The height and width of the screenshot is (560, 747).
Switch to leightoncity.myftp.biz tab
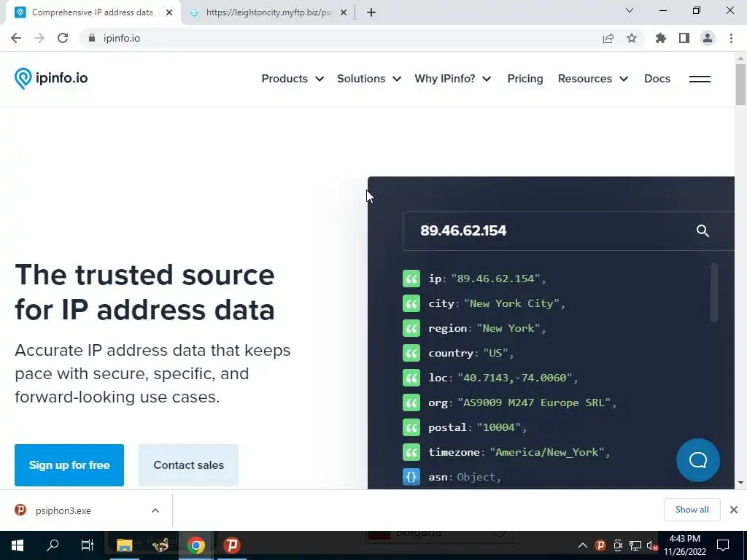click(x=268, y=12)
